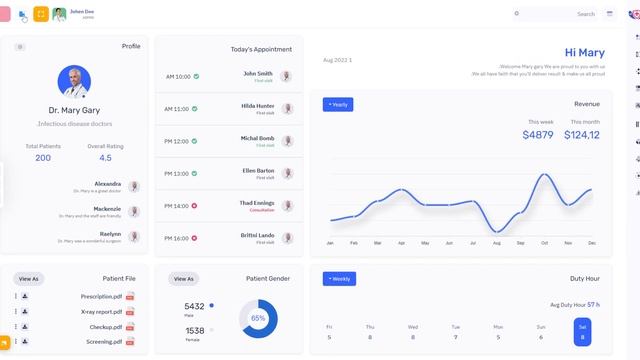Select the Mon duty day
640x360 pixels.
pyautogui.click(x=498, y=332)
